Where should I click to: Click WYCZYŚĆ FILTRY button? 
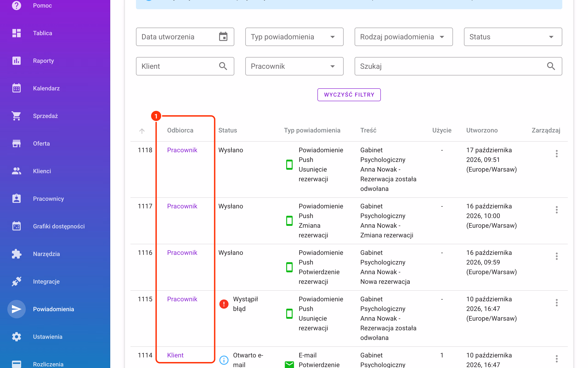349,95
